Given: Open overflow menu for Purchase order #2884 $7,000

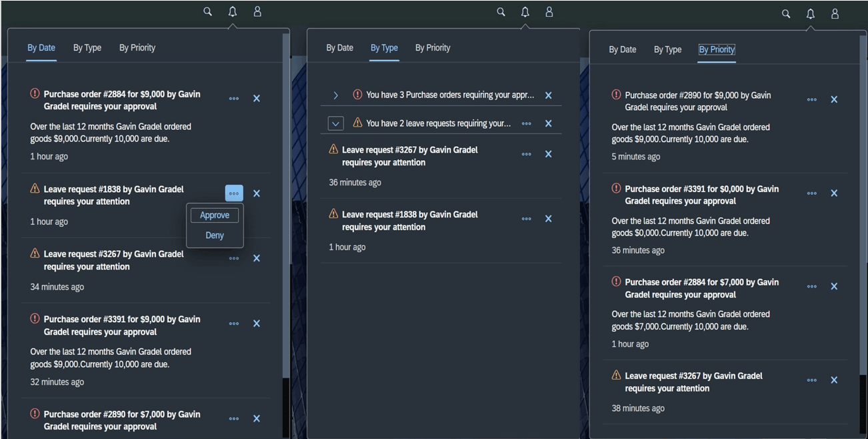Looking at the screenshot, I should (812, 286).
